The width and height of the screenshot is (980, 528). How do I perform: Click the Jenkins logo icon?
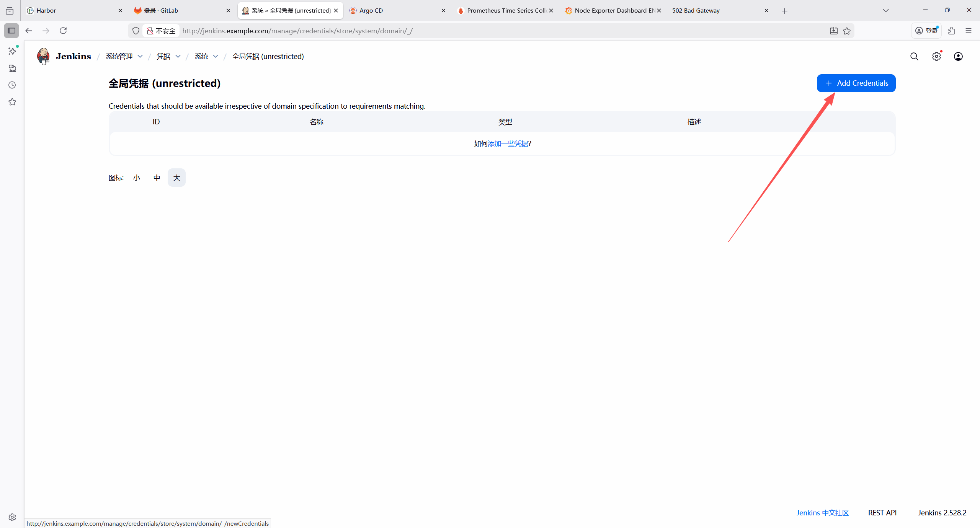pyautogui.click(x=43, y=56)
